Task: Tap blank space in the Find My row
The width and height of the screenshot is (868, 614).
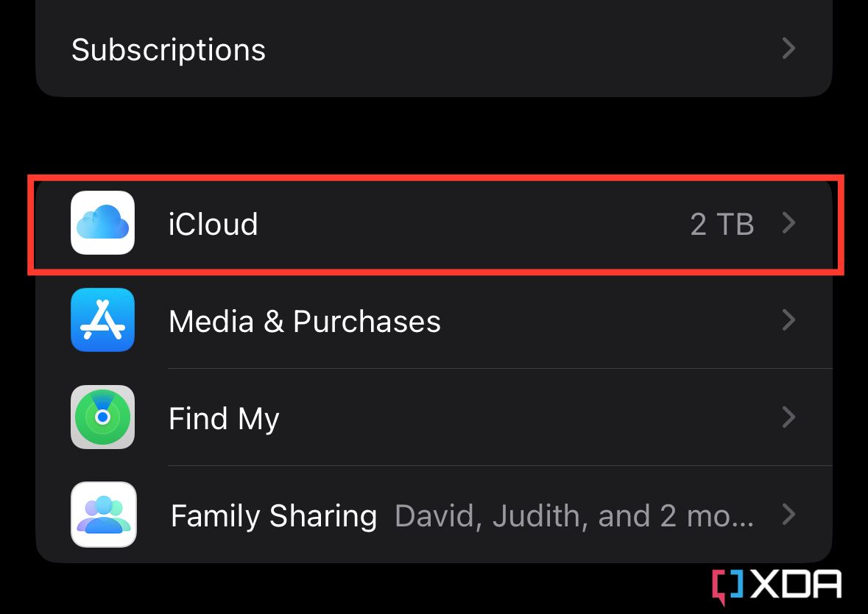Action: coord(515,417)
